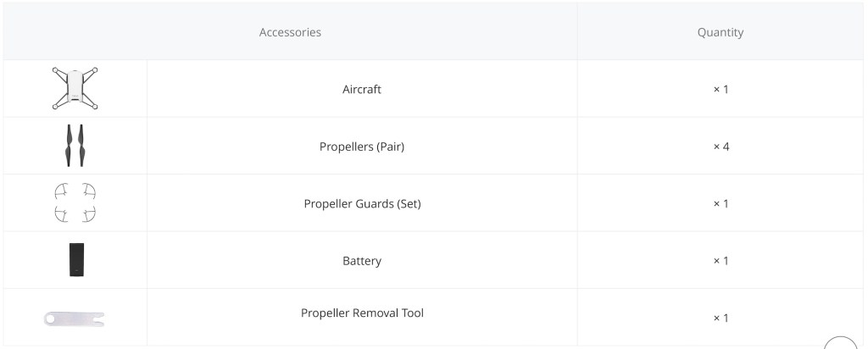The width and height of the screenshot is (868, 349).
Task: Click the top-left propeller guard picture
Action: coord(61,192)
